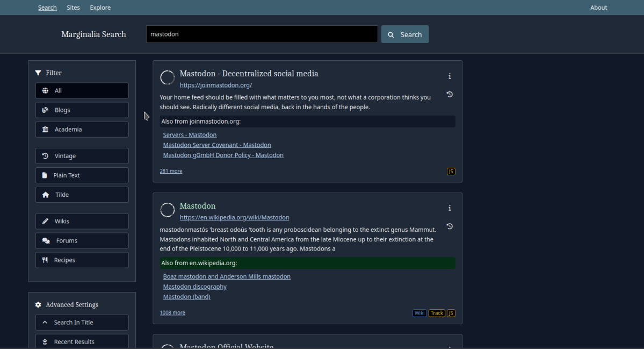Open the Mastodon (band) link

[186, 296]
